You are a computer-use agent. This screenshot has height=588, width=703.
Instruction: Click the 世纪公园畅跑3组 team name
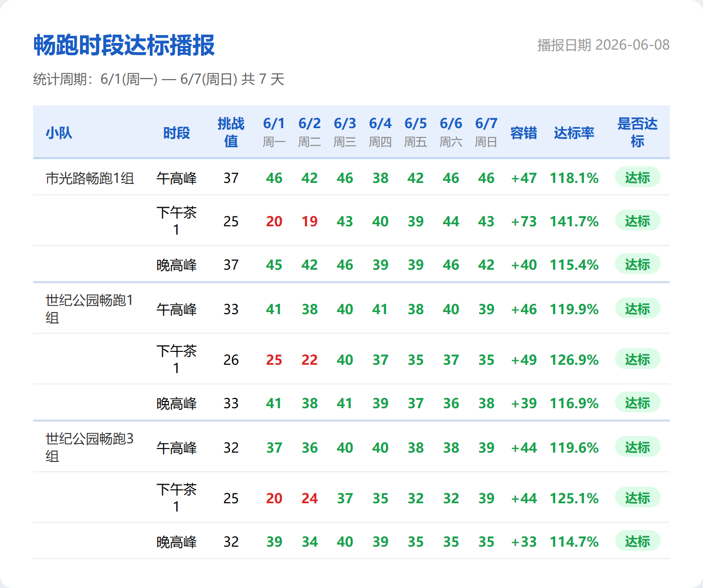[90, 447]
